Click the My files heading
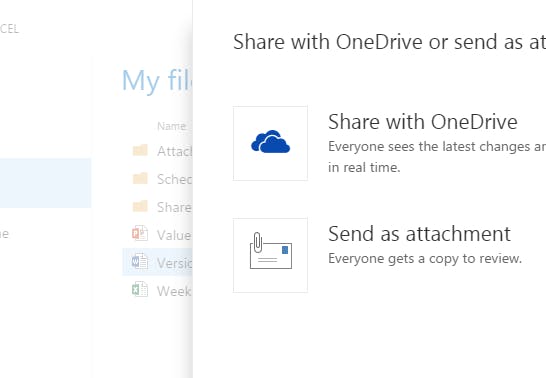Viewport: 546px width, 378px height. (x=157, y=81)
